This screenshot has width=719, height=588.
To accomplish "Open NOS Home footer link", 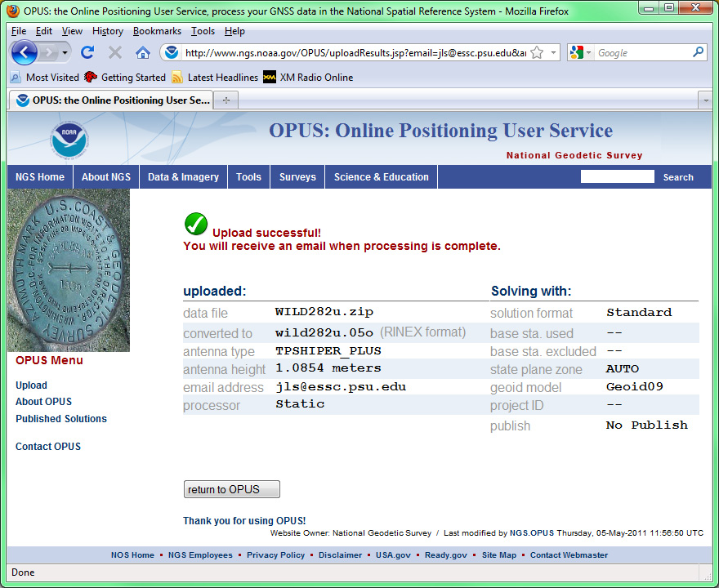I will (x=132, y=555).
